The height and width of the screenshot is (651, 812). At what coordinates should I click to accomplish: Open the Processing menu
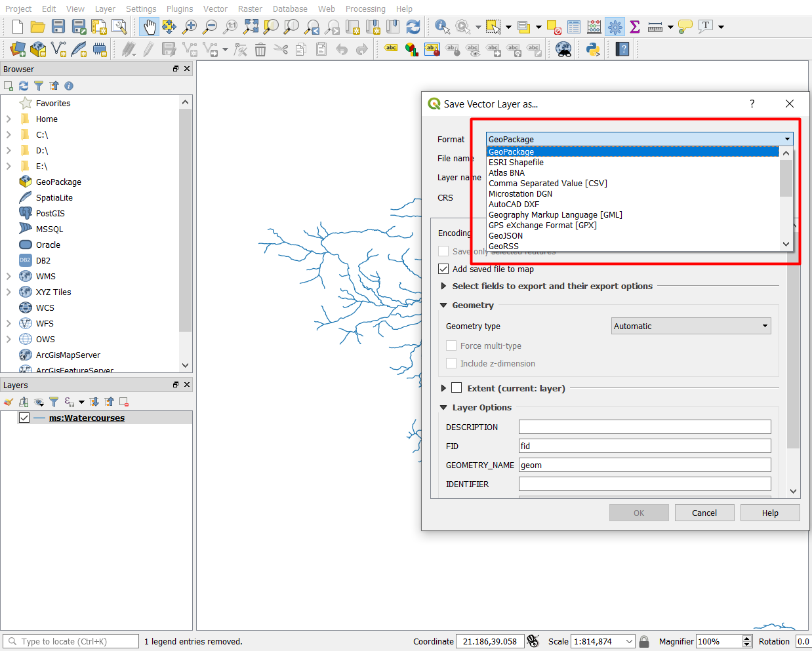coord(365,9)
